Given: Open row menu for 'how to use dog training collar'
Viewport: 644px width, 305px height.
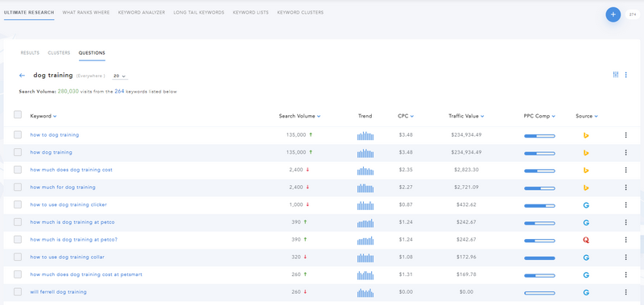Looking at the screenshot, I should pyautogui.click(x=625, y=257).
